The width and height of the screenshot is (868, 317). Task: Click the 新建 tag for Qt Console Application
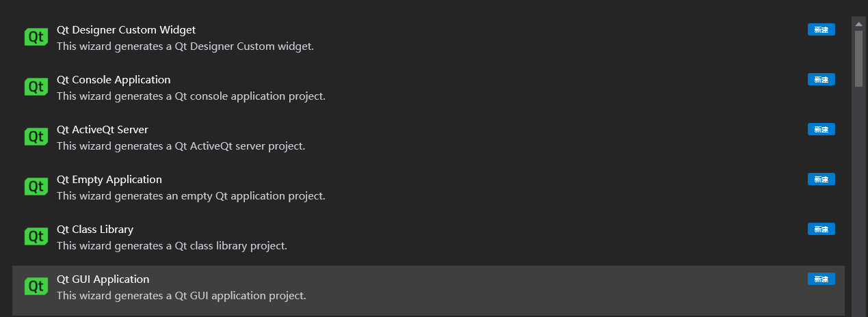[x=821, y=79]
